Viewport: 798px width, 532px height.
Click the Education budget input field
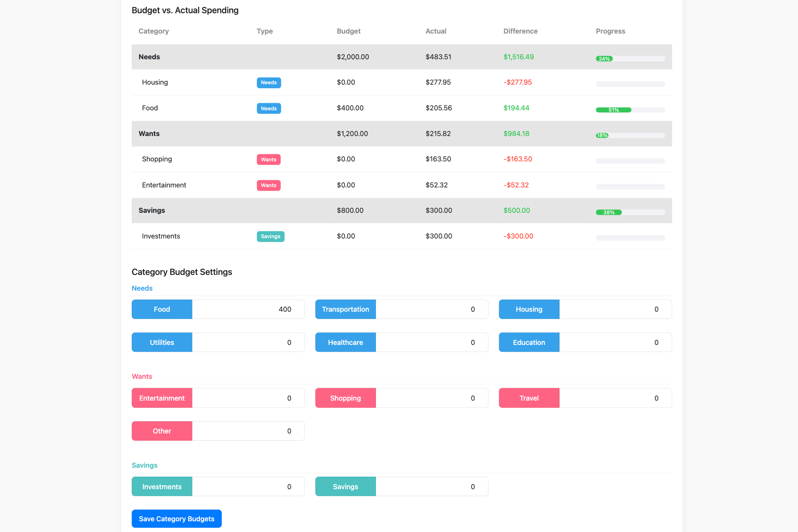[615, 342]
